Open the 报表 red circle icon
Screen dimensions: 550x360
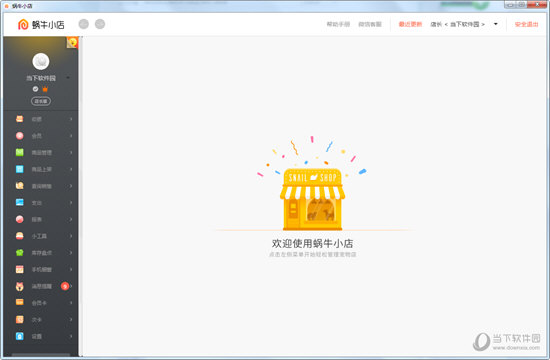coord(20,219)
